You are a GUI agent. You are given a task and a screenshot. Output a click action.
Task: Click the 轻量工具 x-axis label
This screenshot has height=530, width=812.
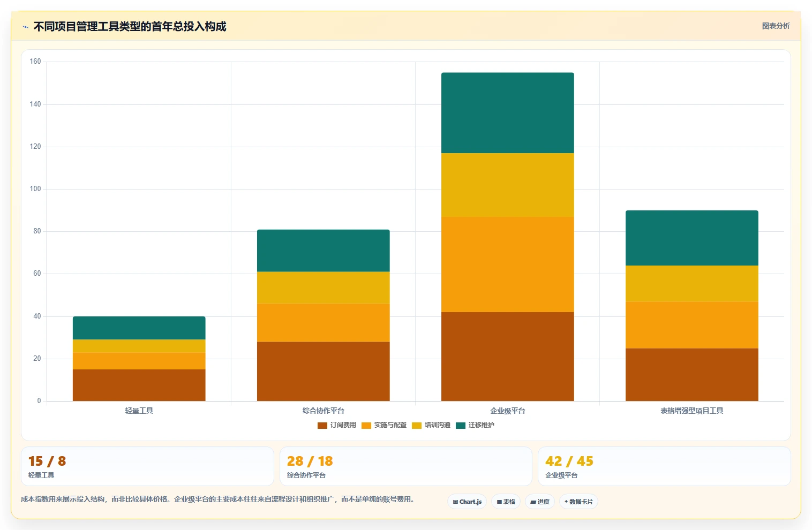click(x=139, y=411)
